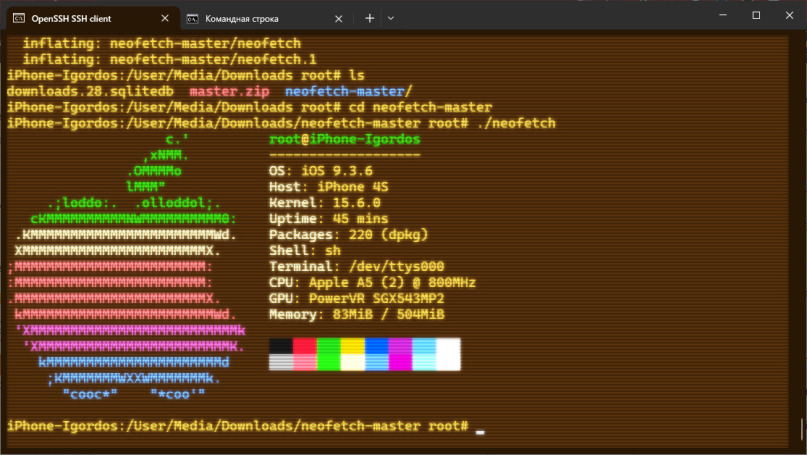This screenshot has height=455, width=807.
Task: Maximize the terminal window
Action: [756, 16]
